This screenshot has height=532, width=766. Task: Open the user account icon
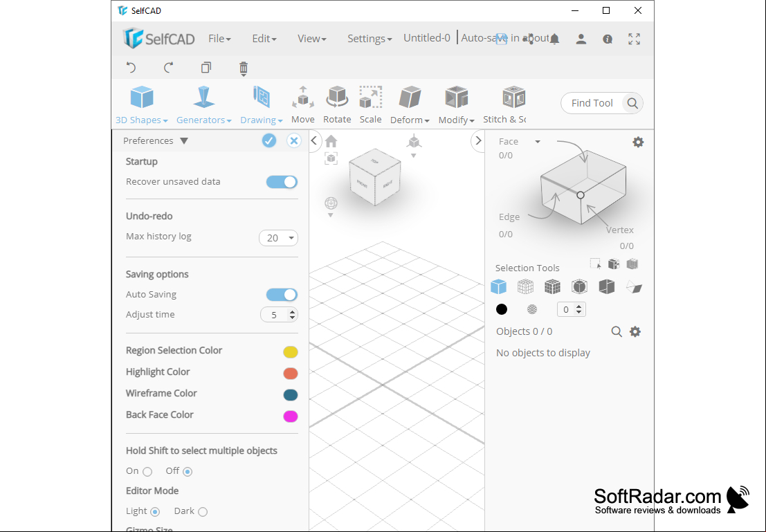point(581,39)
